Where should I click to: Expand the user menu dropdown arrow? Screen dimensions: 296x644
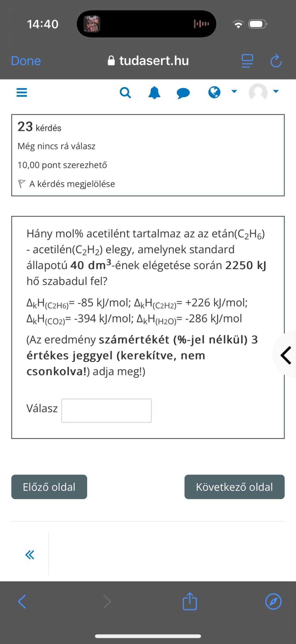point(276,92)
